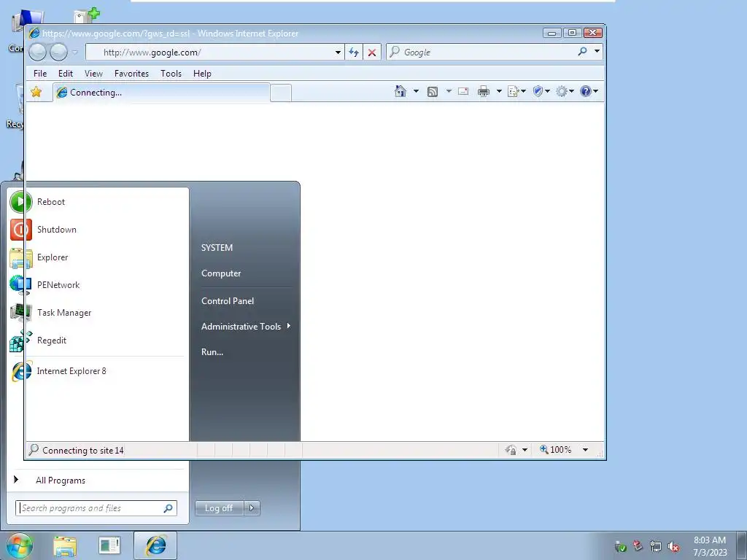Screen dimensions: 747x560
Task: Open the Favorites menu
Action: click(x=131, y=74)
